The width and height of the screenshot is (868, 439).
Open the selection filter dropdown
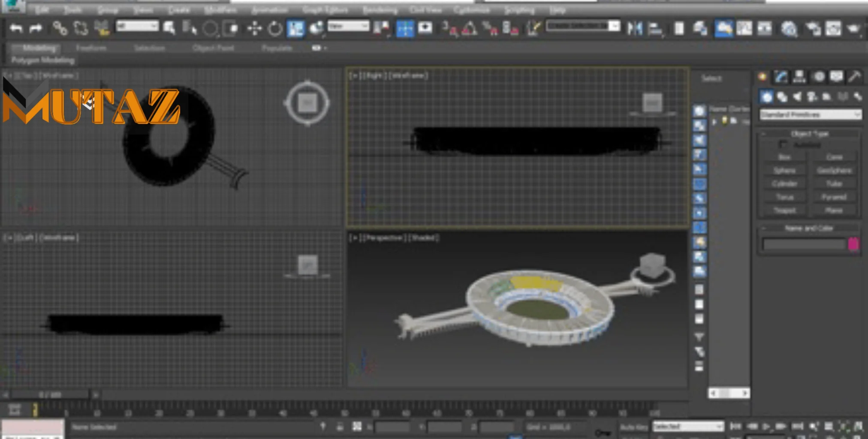click(137, 26)
